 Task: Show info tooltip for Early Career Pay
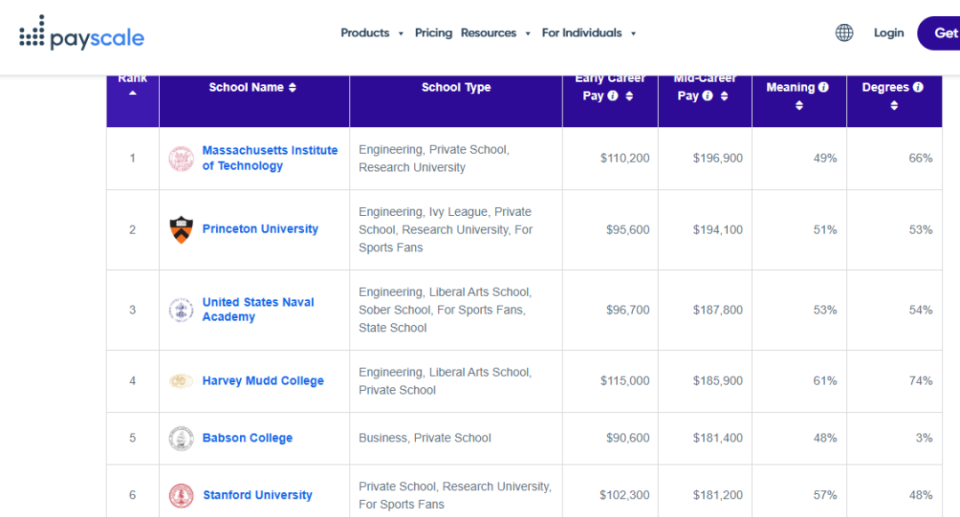(612, 96)
